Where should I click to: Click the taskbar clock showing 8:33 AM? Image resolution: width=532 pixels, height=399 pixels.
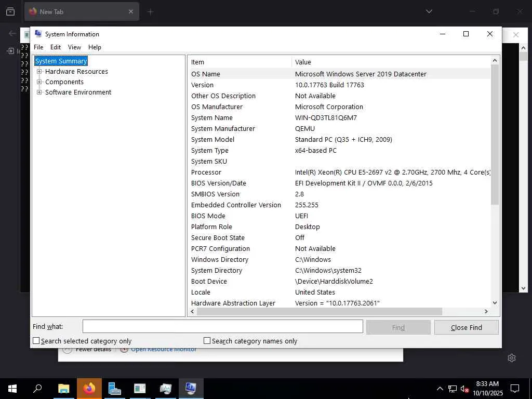click(x=487, y=389)
